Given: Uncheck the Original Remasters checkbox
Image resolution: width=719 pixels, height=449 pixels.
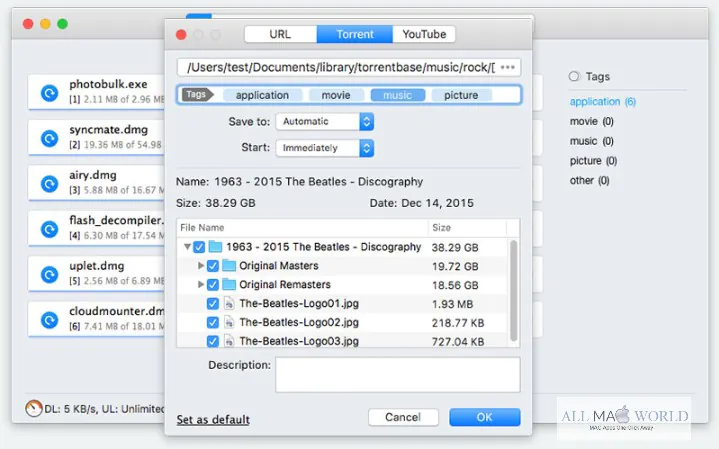Looking at the screenshot, I should point(212,285).
